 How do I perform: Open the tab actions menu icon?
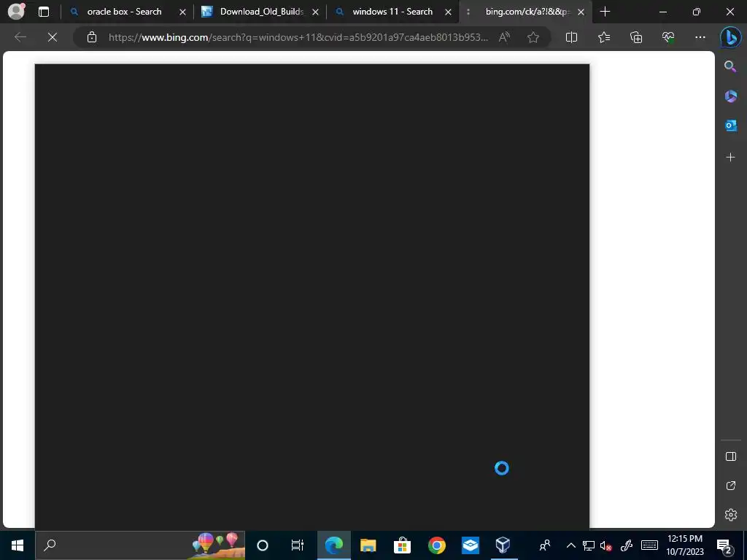[44, 12]
